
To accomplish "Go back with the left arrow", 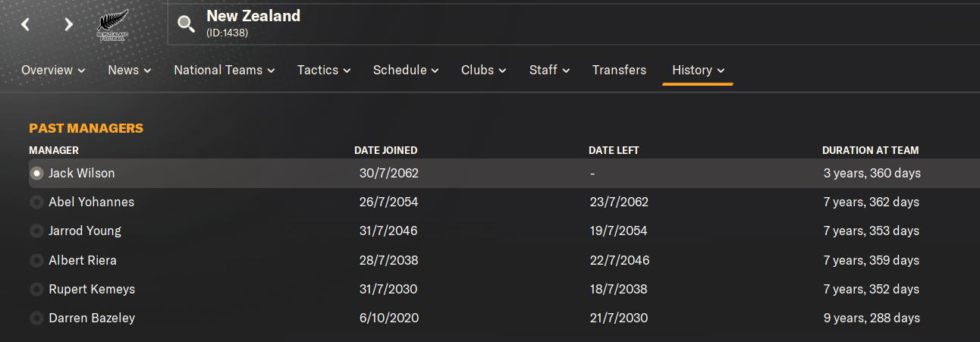I will tap(26, 24).
